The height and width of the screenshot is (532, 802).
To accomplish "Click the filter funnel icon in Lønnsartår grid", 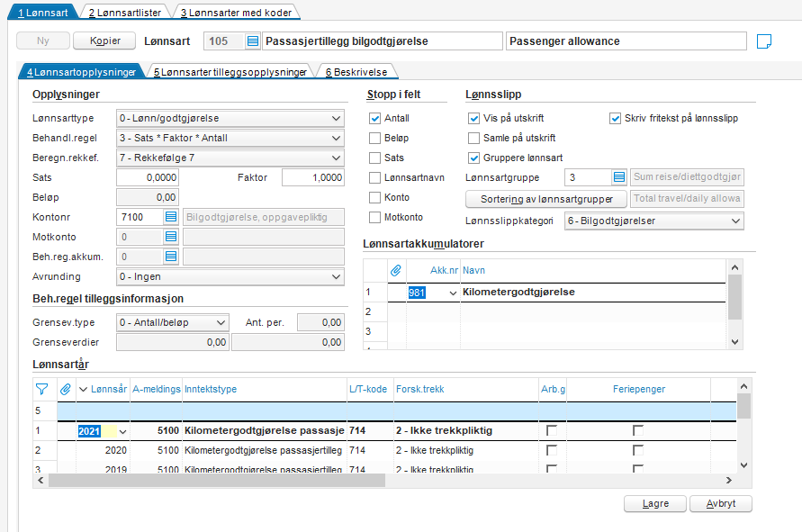I will pyautogui.click(x=41, y=389).
